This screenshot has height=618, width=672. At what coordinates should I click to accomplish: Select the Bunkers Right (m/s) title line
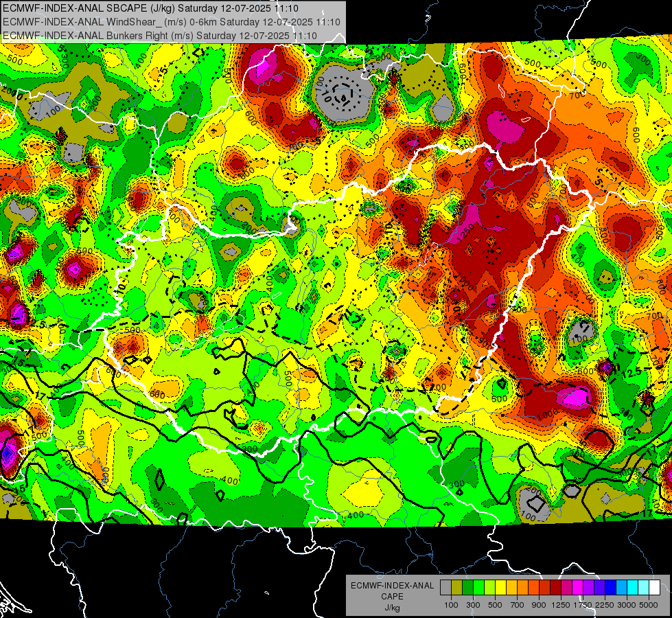[159, 36]
